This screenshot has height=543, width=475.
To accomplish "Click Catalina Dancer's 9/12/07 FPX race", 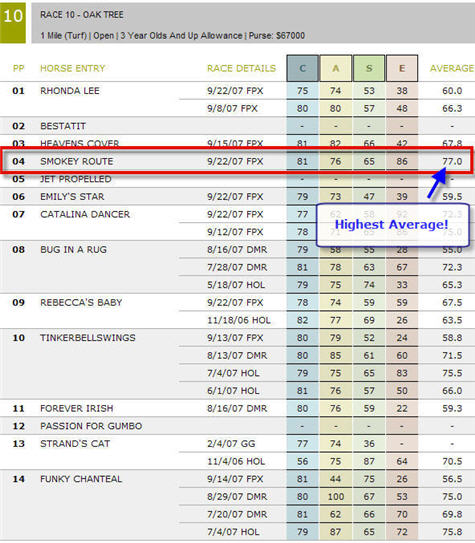I will 235,232.
